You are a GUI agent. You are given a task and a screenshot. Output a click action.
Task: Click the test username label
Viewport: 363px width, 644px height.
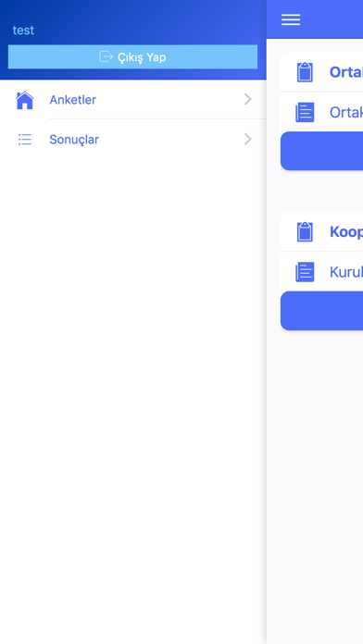(x=23, y=31)
